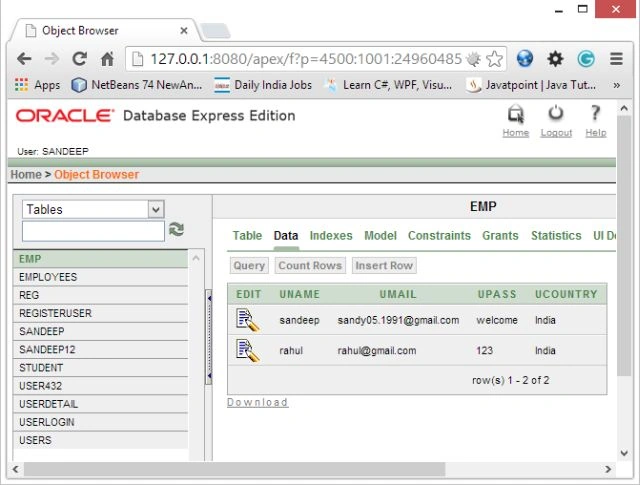Open a new browser tab
The height and width of the screenshot is (485, 640).
pos(216,31)
